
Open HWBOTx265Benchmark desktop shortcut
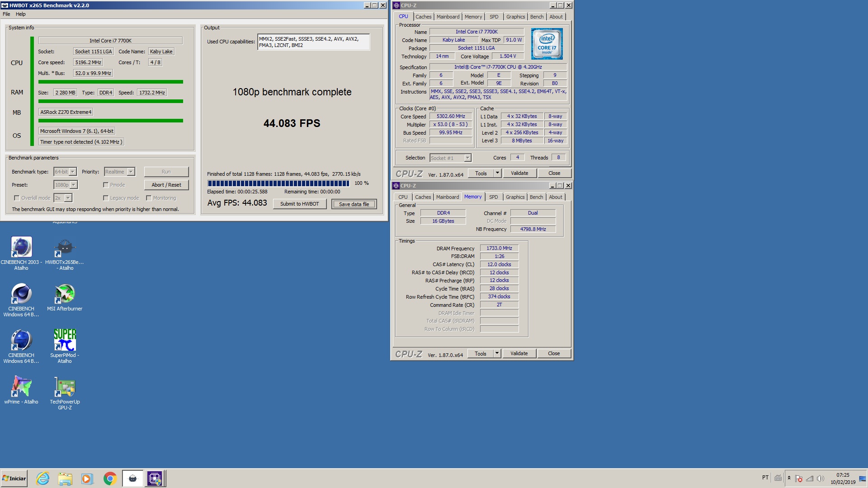coord(65,253)
